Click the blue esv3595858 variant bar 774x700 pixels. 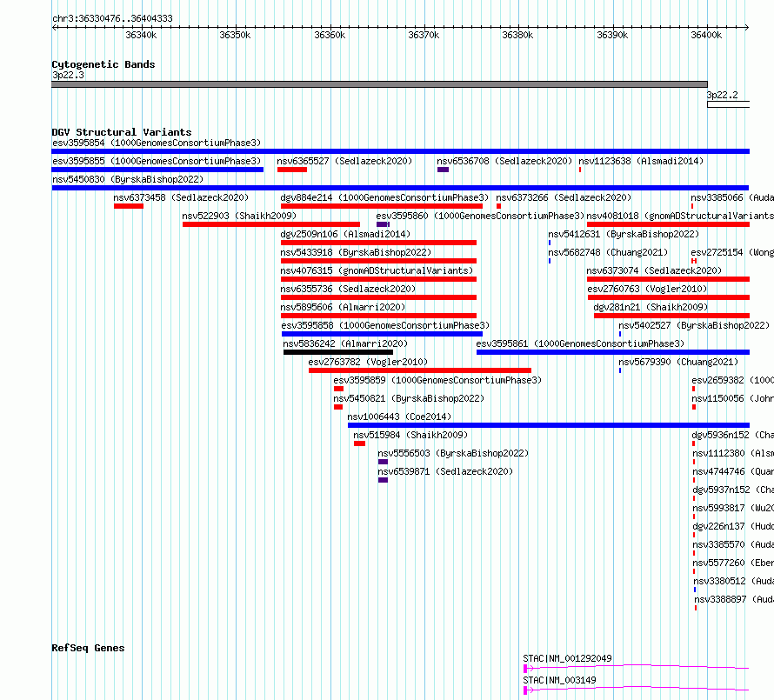[382, 334]
